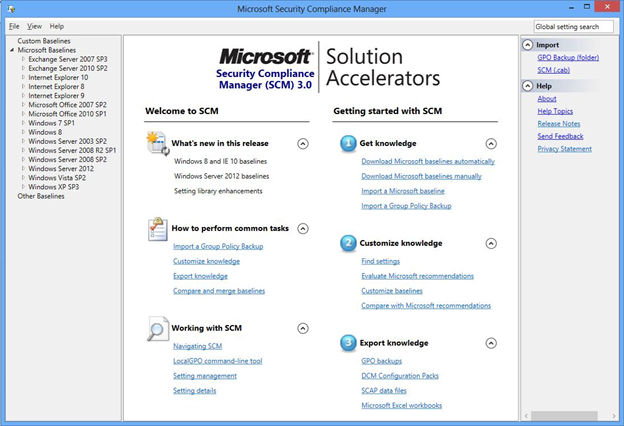Expand the Windows Server 2012 tree node
Viewport: 624px width, 426px height.
coord(23,169)
